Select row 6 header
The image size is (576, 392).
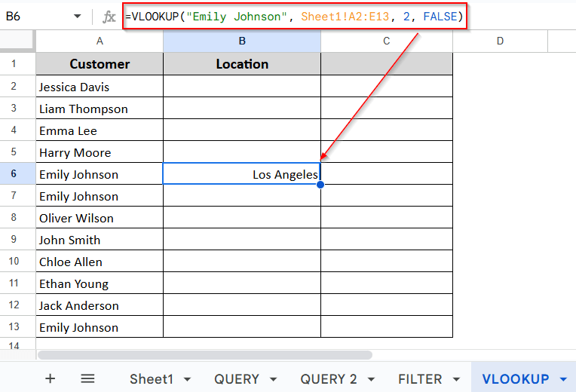(x=14, y=173)
